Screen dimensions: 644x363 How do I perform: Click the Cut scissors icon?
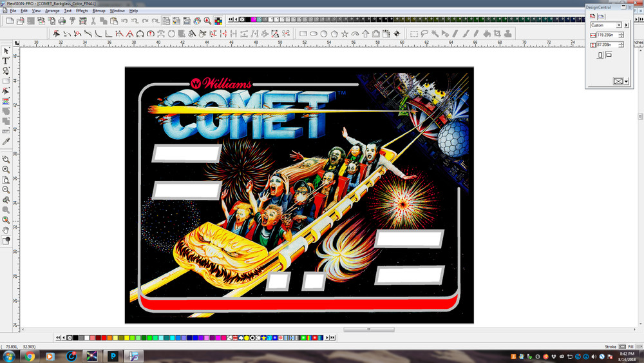pyautogui.click(x=93, y=21)
